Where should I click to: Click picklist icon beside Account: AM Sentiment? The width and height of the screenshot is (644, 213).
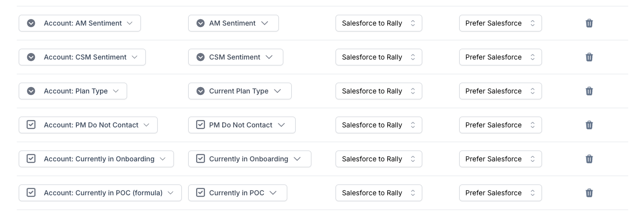(31, 23)
